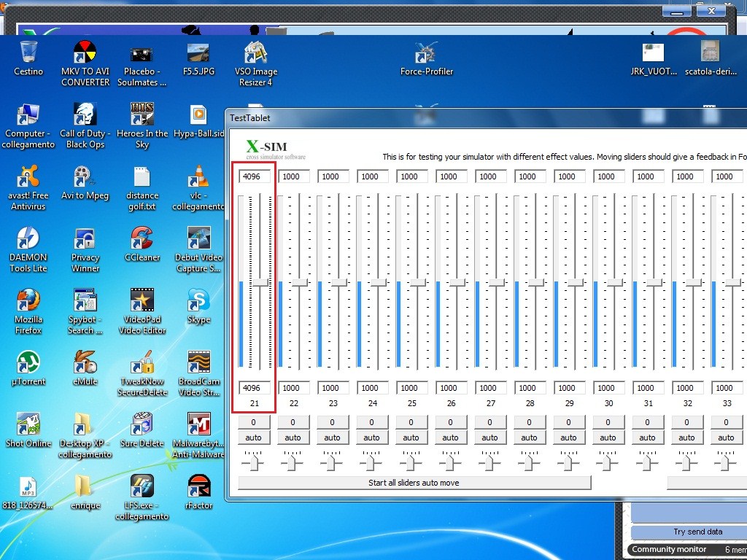Click the slider number label 32
The image size is (747, 560).
tap(687, 403)
